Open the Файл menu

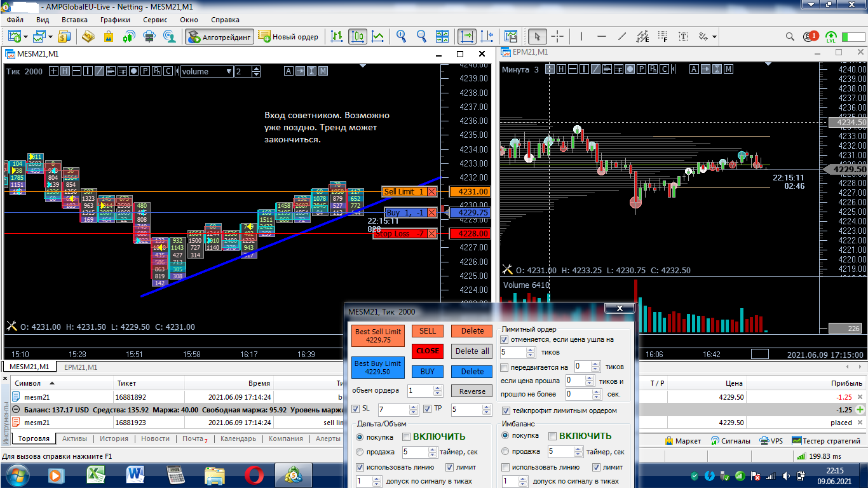[15, 20]
